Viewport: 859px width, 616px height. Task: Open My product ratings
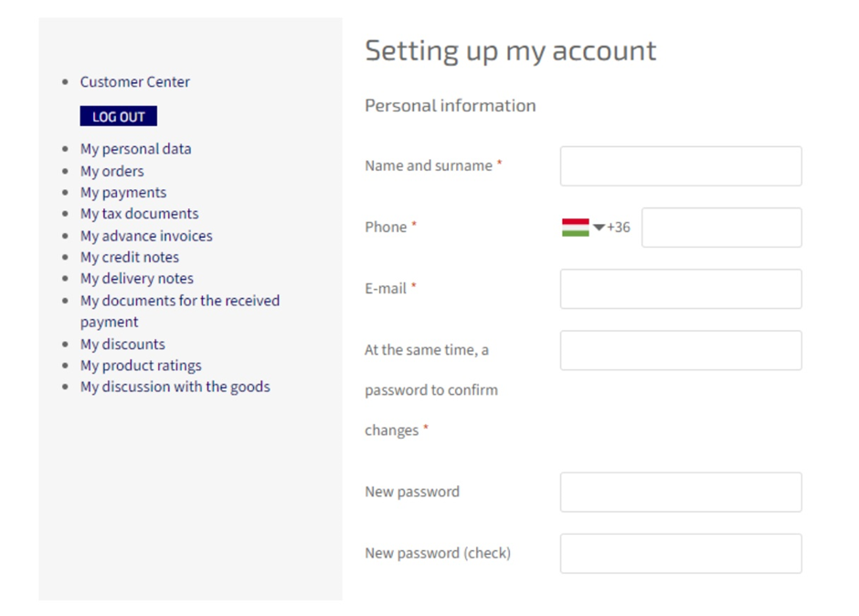(x=141, y=366)
